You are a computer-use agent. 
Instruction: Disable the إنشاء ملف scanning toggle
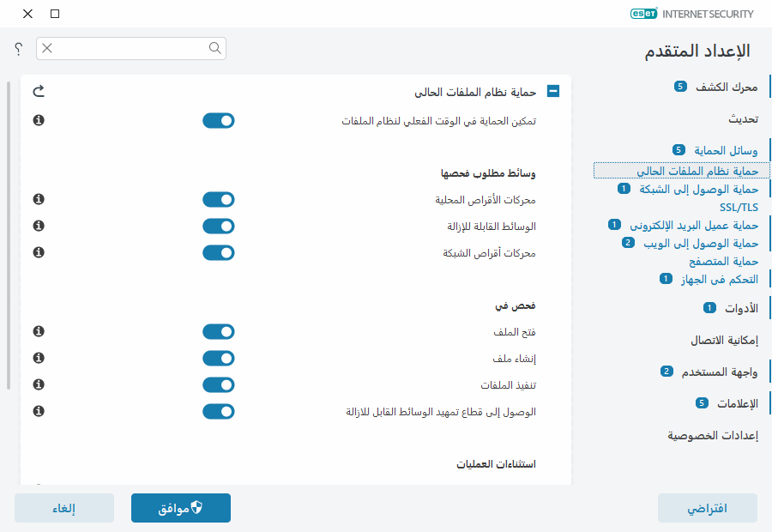click(219, 358)
